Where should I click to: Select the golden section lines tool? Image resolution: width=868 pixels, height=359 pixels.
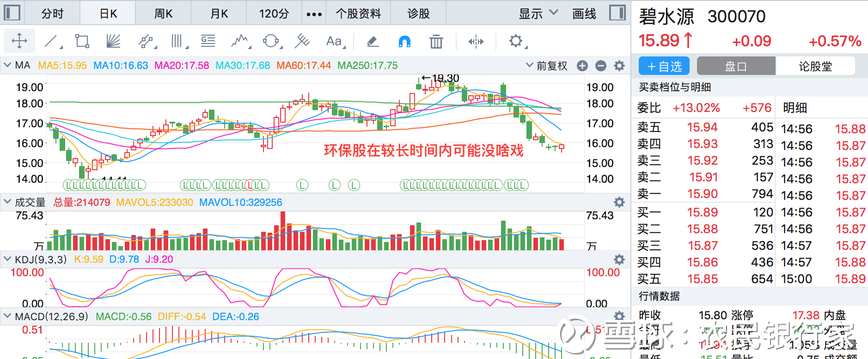click(208, 41)
